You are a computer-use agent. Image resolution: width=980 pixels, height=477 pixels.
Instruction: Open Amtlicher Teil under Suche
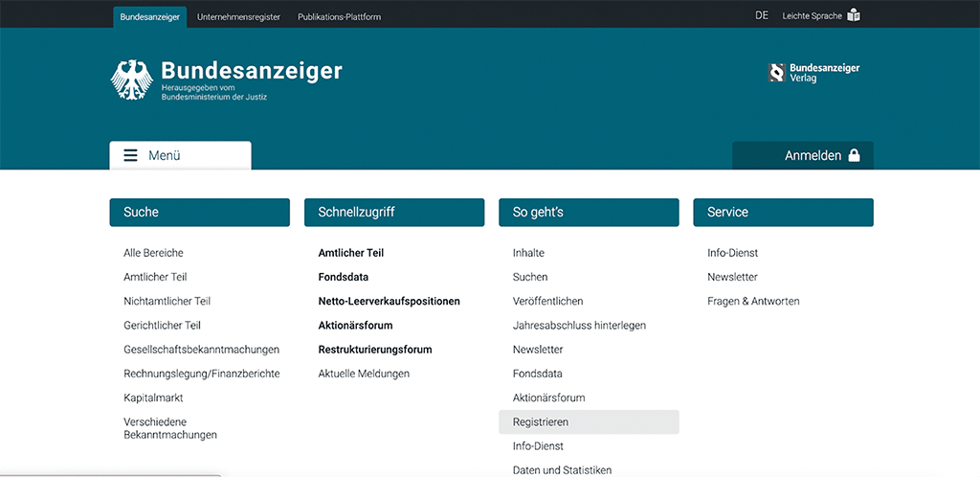[156, 277]
